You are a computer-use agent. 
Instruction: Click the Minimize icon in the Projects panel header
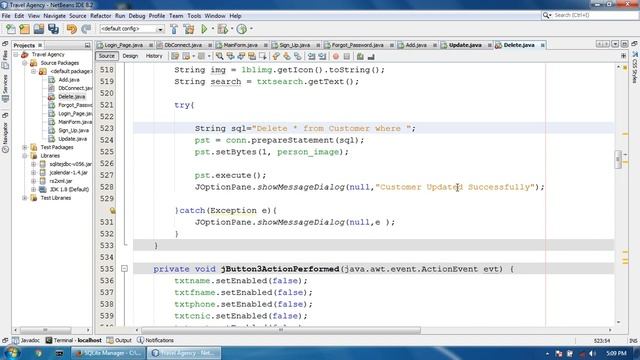tap(87, 45)
